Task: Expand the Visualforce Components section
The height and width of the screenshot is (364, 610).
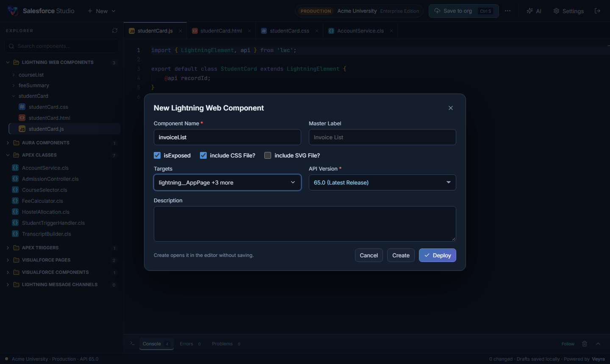Action: [x=8, y=272]
